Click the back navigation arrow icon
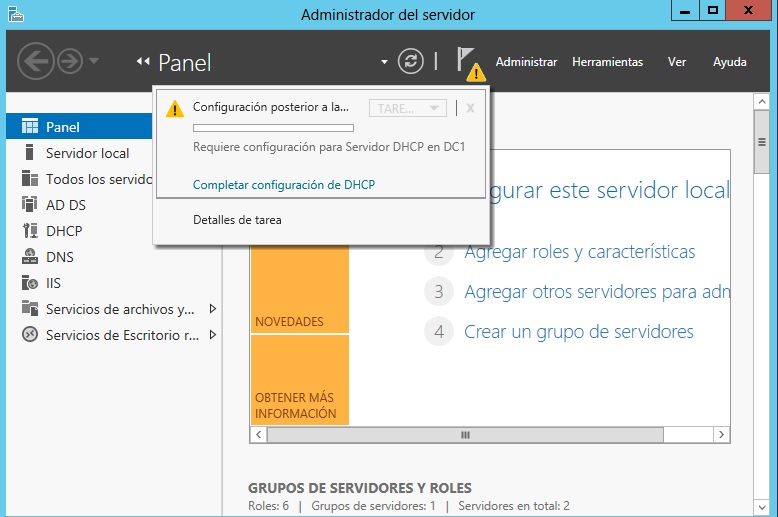Viewport: 778px width, 517px height. click(35, 61)
